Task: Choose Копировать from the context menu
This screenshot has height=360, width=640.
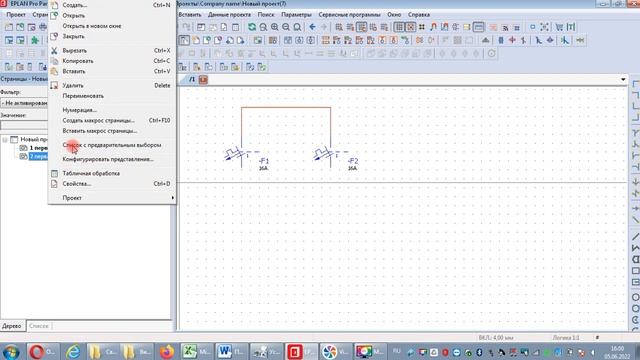Action: pos(78,61)
